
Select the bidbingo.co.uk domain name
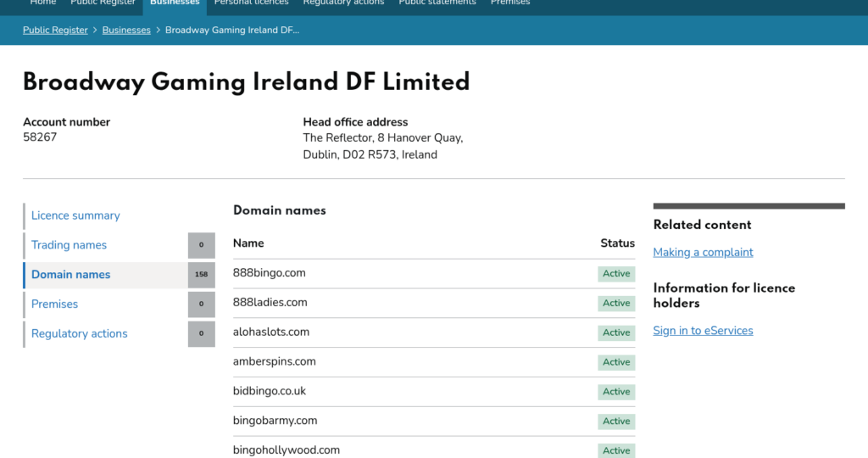tap(269, 391)
